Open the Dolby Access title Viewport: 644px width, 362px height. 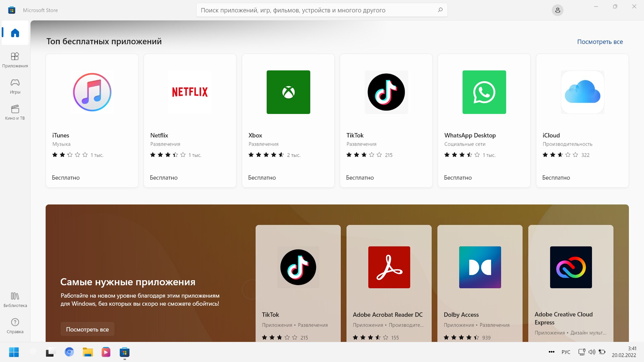(461, 315)
